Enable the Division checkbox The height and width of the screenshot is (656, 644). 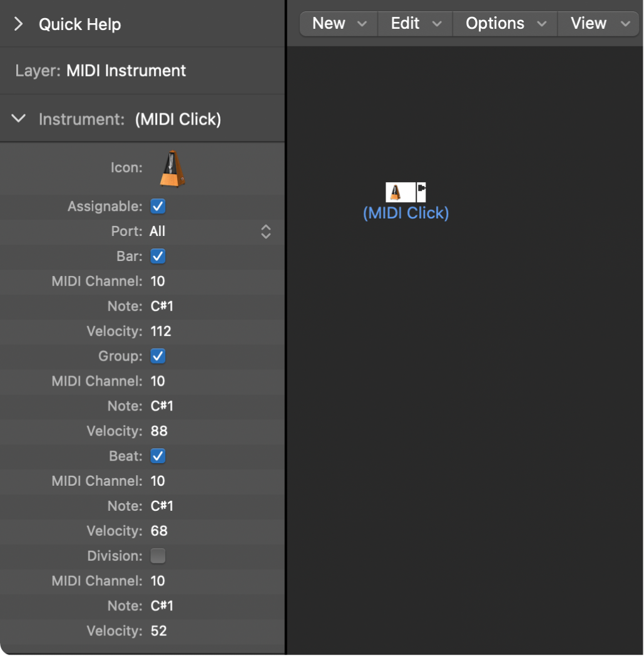click(157, 556)
